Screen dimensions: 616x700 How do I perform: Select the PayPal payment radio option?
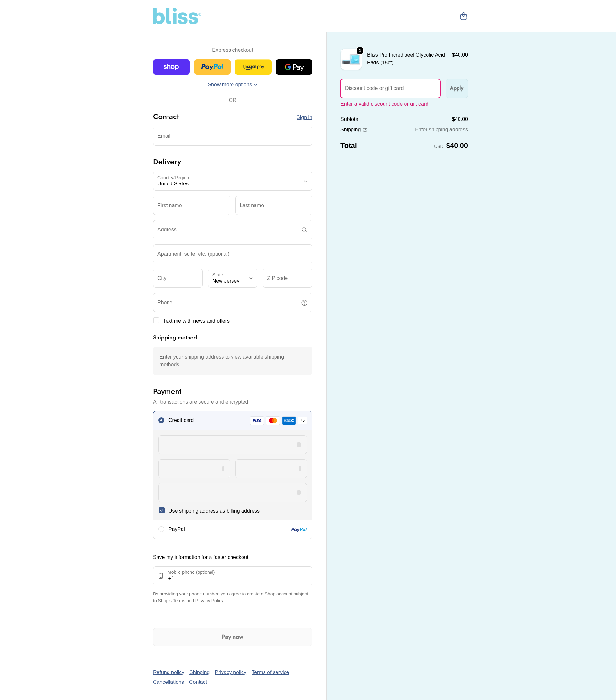162,529
